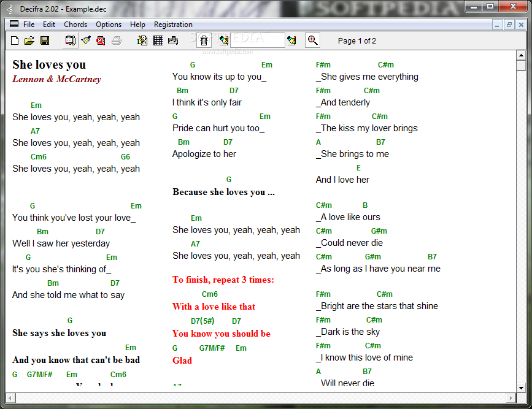This screenshot has height=409, width=532.
Task: Click the D7(5#) chord label
Action: [202, 321]
